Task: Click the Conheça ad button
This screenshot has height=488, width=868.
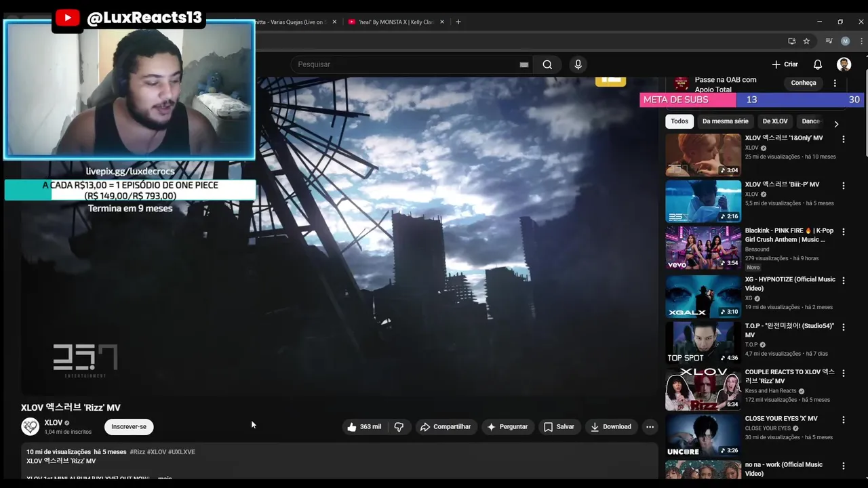Action: click(x=804, y=83)
